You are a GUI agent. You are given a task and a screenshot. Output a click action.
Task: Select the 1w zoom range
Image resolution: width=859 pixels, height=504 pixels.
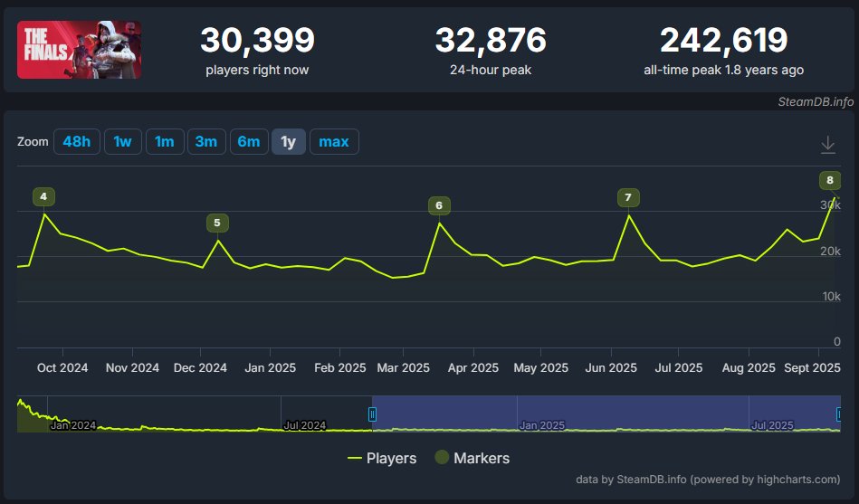(123, 142)
